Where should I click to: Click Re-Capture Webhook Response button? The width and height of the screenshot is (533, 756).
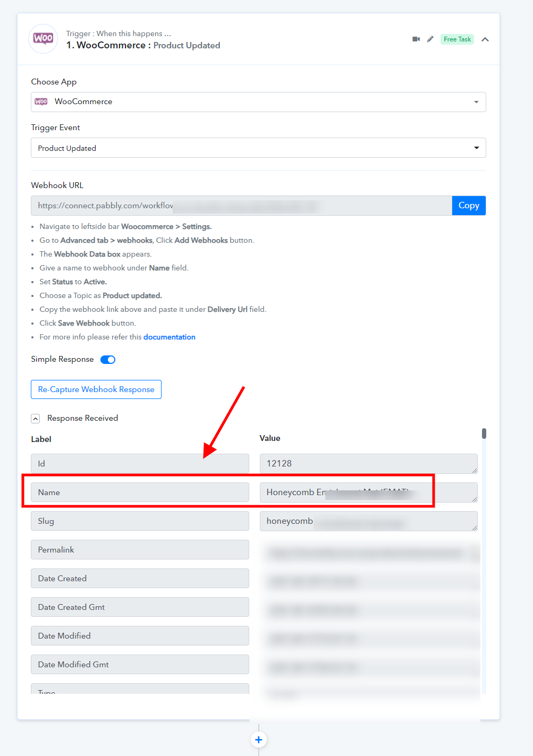click(96, 389)
